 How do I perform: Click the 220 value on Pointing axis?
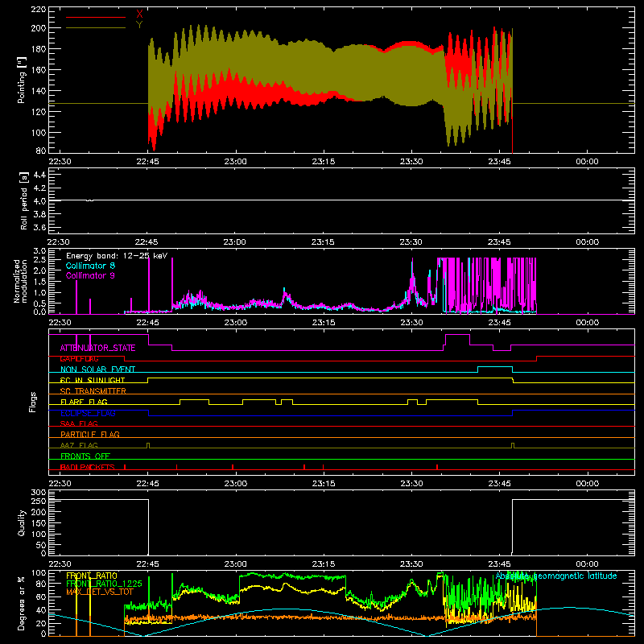click(x=39, y=10)
